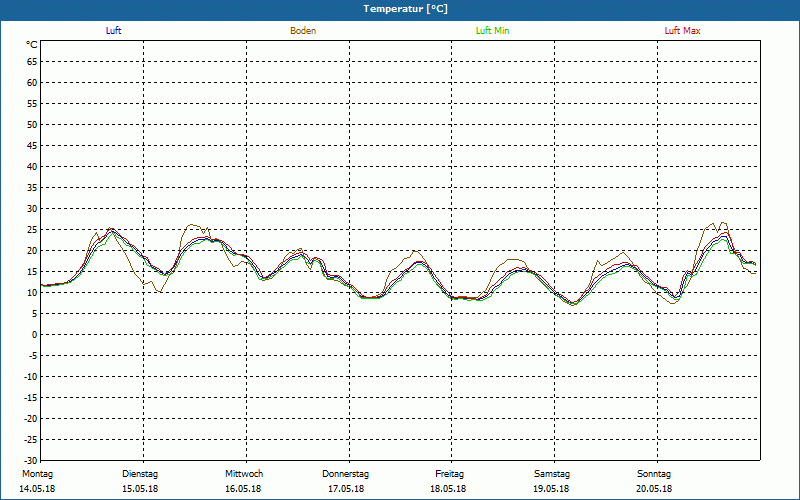Click the 'Boden' legend label

(303, 31)
